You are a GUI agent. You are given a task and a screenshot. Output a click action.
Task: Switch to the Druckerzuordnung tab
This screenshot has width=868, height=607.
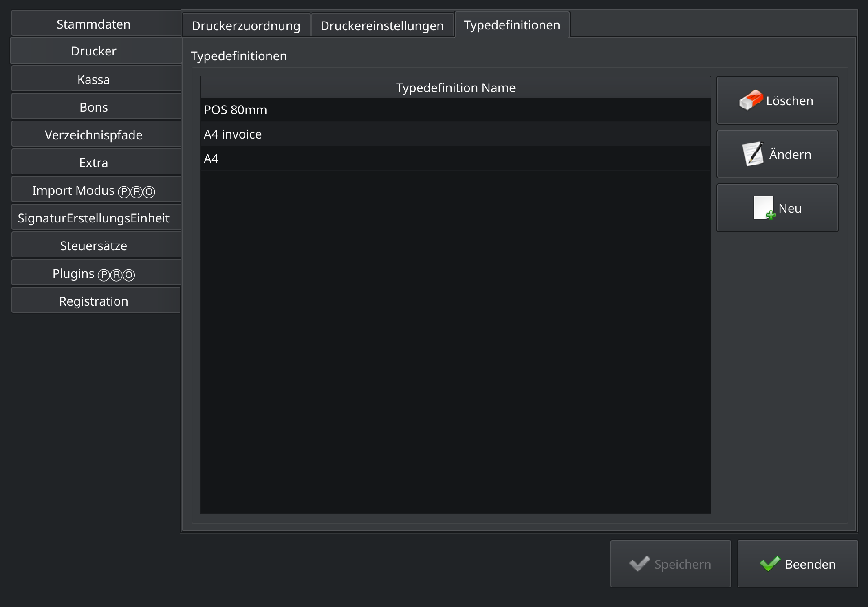[246, 25]
